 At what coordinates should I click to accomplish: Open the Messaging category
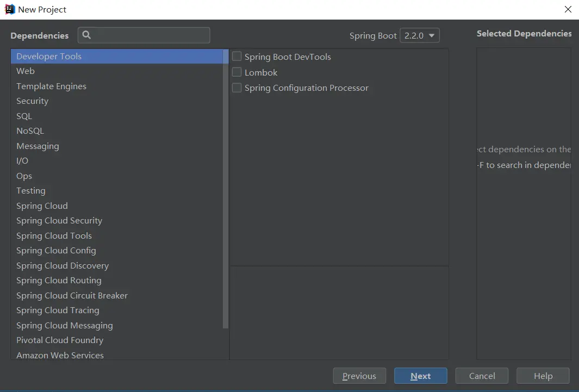point(117,146)
